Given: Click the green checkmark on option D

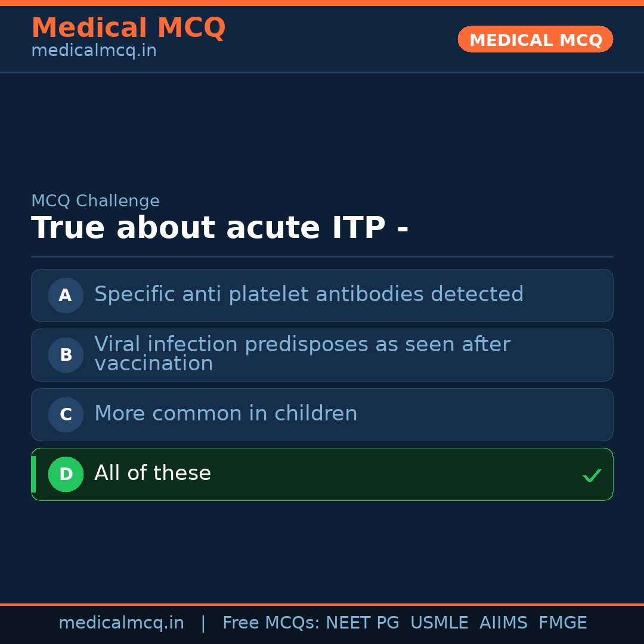Looking at the screenshot, I should (592, 475).
